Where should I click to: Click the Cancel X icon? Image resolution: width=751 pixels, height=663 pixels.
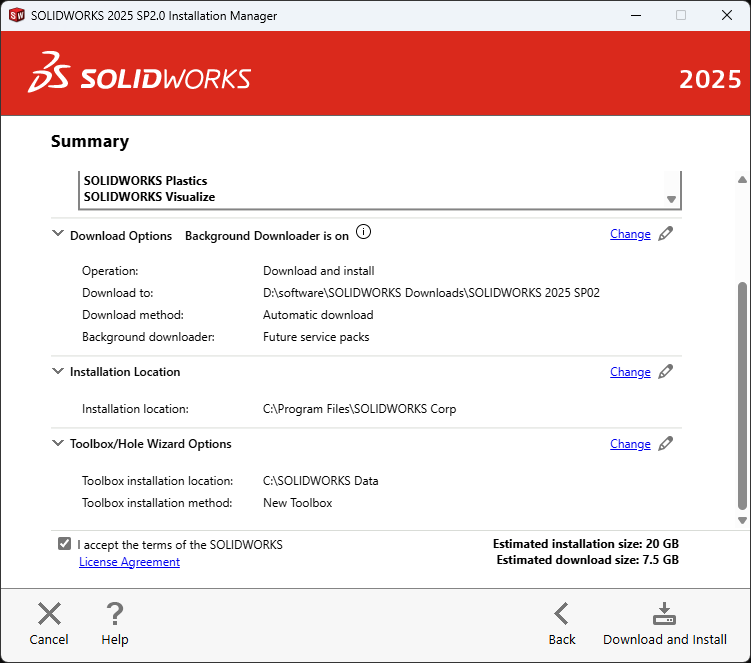coord(49,614)
